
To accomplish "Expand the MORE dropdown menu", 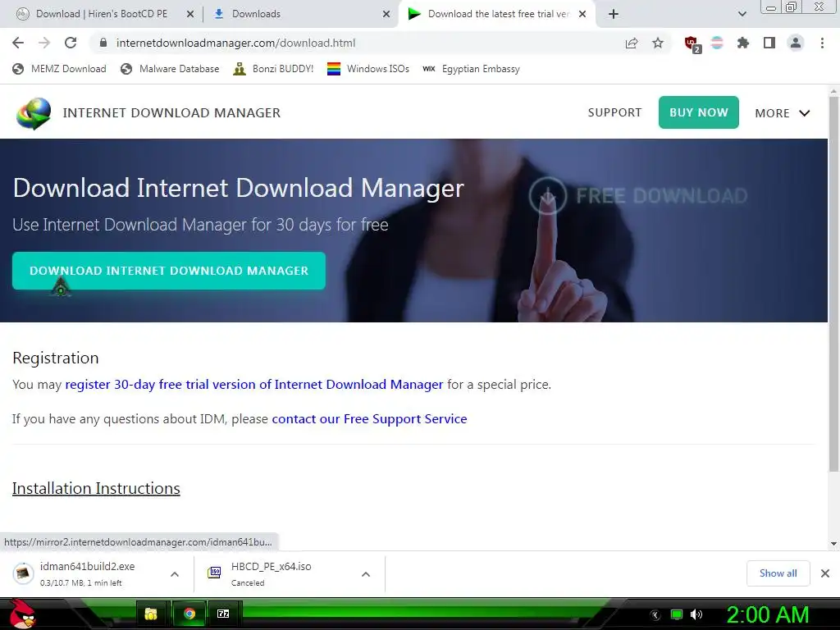I will [x=782, y=113].
